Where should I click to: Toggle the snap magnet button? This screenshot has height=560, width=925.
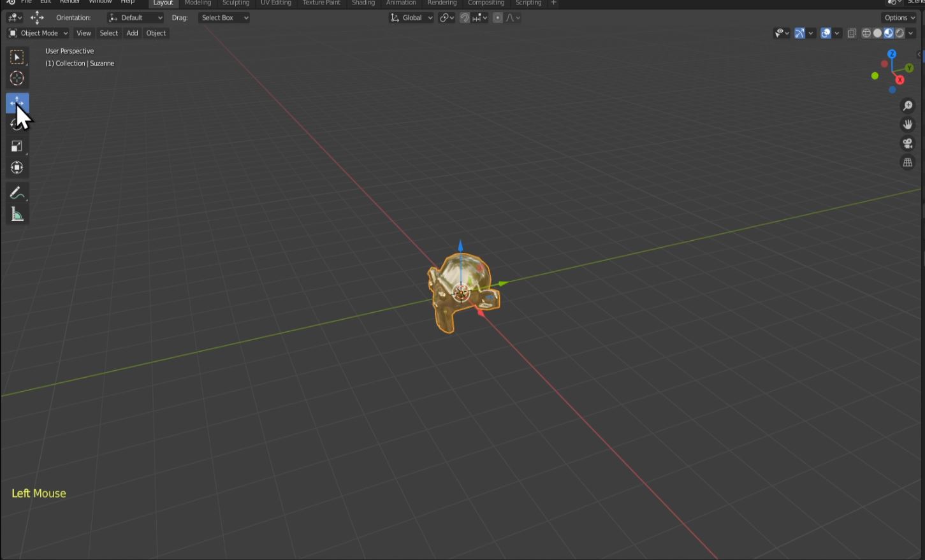[x=465, y=18]
